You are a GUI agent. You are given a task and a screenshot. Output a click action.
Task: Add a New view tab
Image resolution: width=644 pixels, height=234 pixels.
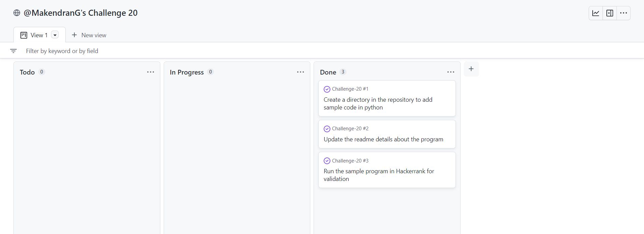(x=89, y=35)
